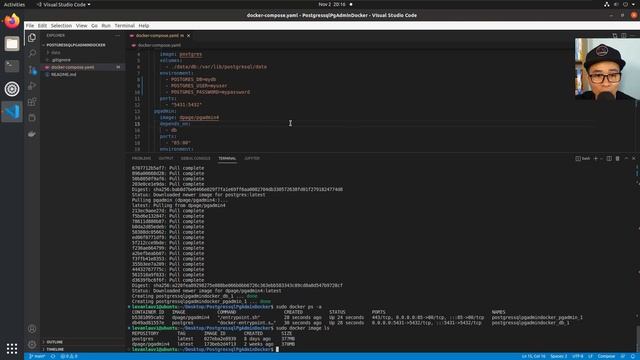Image resolution: width=640 pixels, height=360 pixels.
Task: Change encoding via UTF-8 status item
Action: tap(578, 356)
